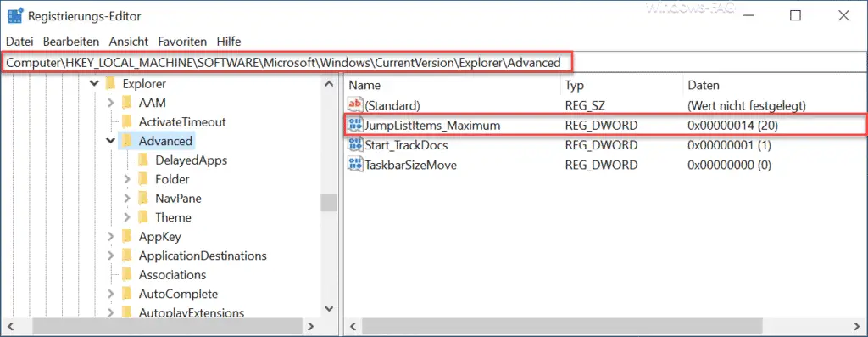Select the ApplicationDestinations folder icon
Image resolution: width=868 pixels, height=337 pixels.
[x=127, y=256]
